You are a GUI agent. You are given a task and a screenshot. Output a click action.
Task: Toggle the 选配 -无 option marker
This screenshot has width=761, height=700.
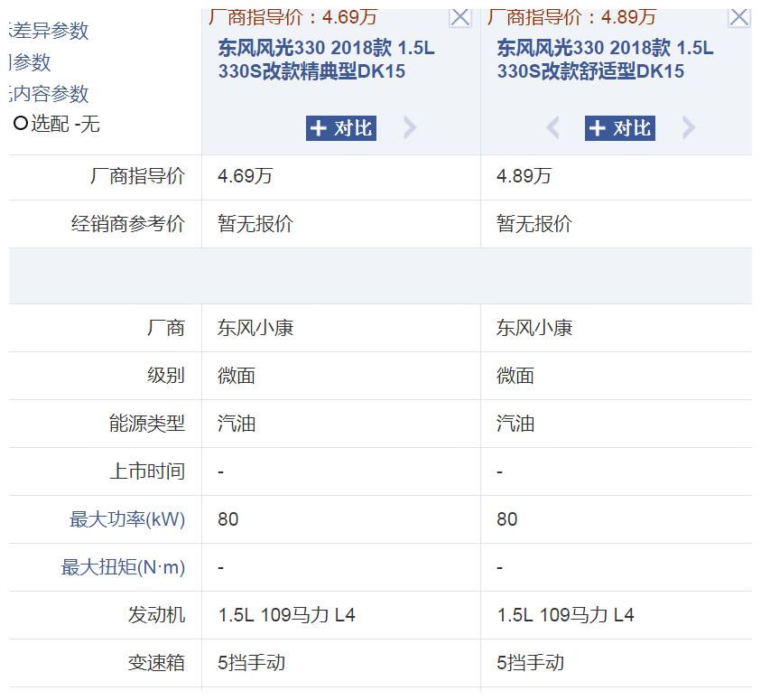(21, 124)
